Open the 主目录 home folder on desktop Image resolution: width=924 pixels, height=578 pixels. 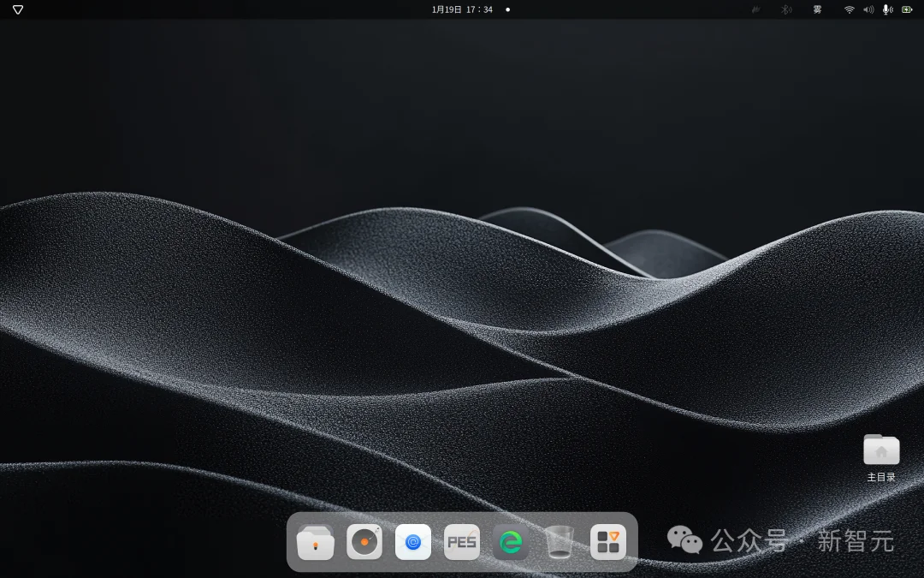coord(881,450)
